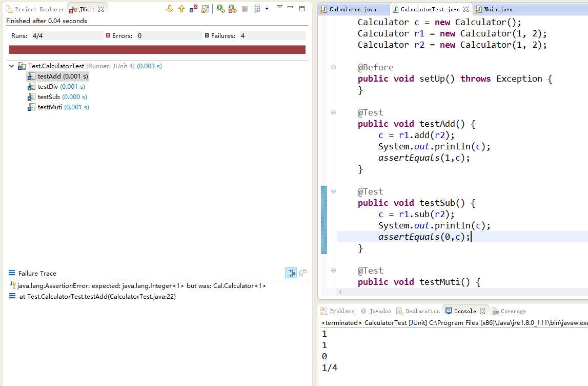The height and width of the screenshot is (386, 588).
Task: Toggle Filter Stack Trace button
Action: pos(291,273)
